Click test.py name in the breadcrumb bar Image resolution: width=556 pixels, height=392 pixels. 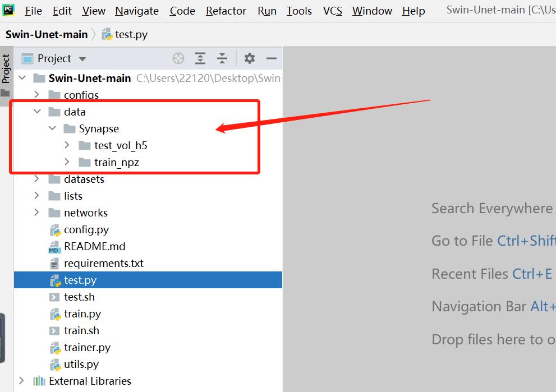tap(131, 35)
